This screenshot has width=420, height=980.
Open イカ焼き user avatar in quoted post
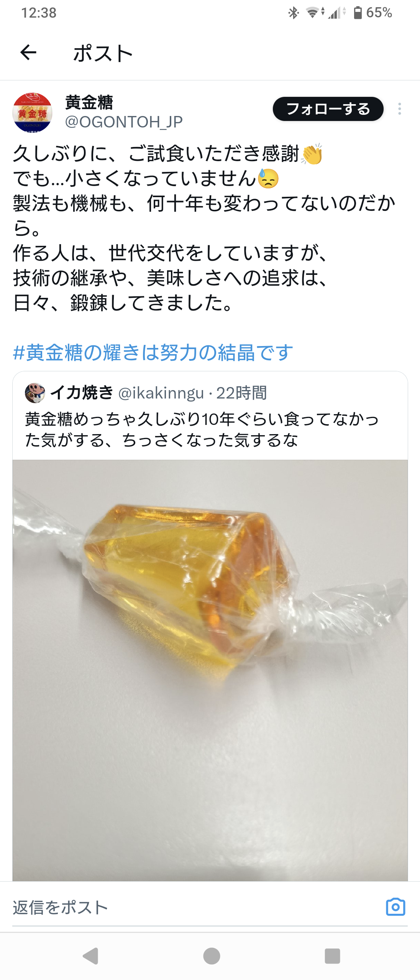pos(35,393)
